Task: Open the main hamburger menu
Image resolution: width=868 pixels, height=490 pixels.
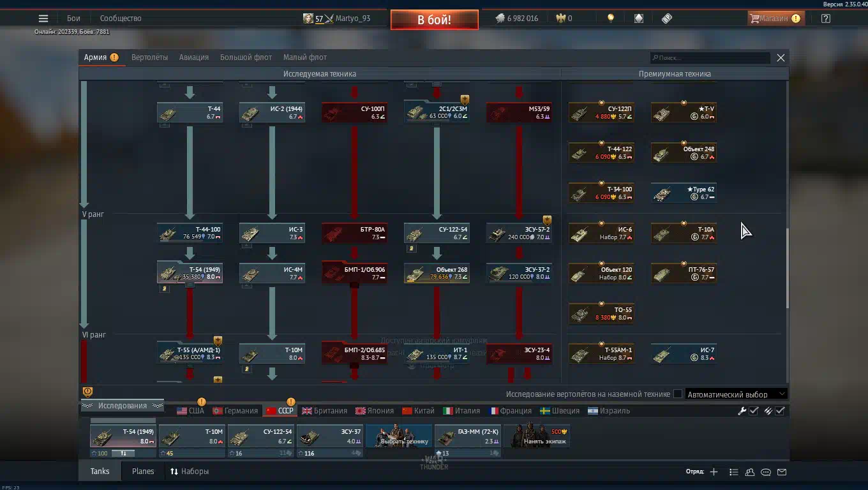Action: tap(43, 19)
